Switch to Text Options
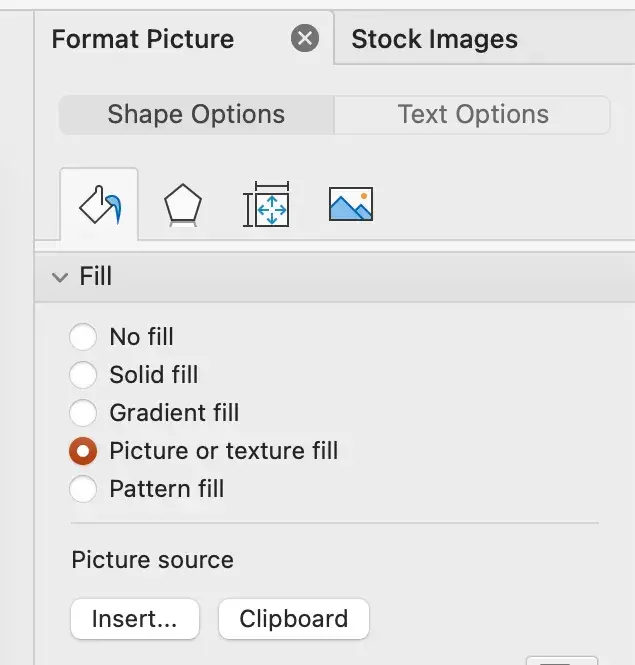 [473, 115]
